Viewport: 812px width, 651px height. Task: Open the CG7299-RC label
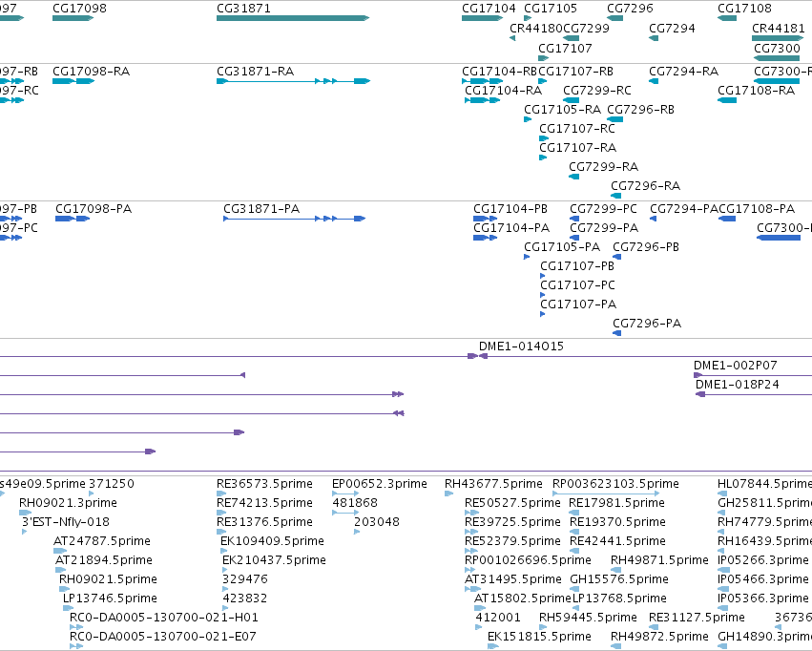point(597,90)
